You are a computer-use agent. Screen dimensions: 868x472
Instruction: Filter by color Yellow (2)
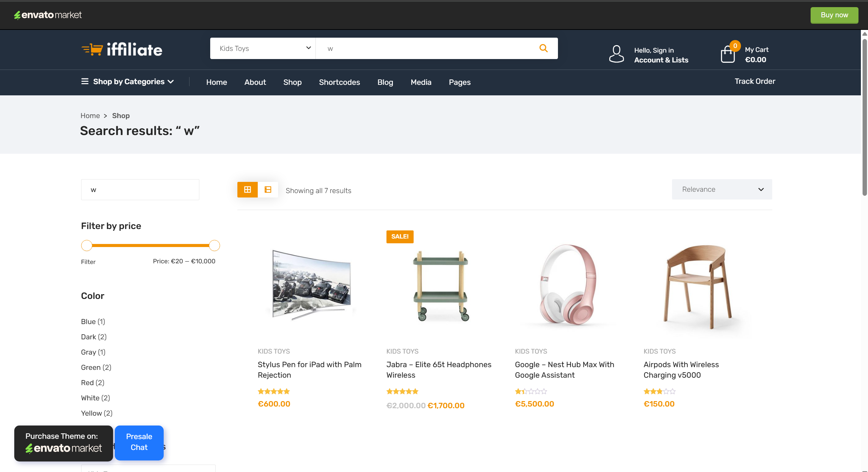(x=97, y=413)
